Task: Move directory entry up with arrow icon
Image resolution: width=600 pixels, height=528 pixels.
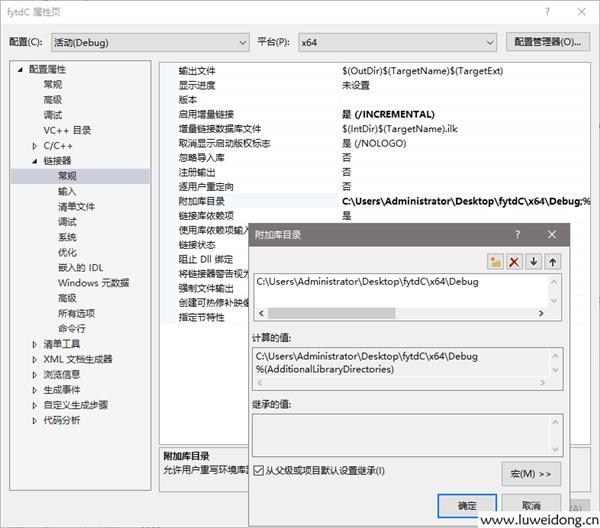Action: [552, 261]
